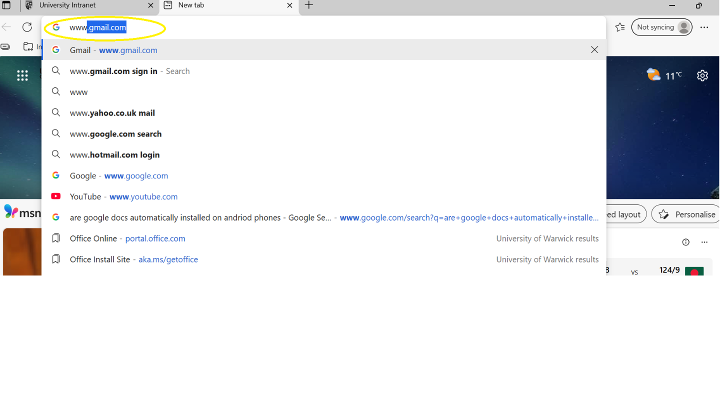
Task: Select the plain www search suggestion
Action: pyautogui.click(x=324, y=92)
